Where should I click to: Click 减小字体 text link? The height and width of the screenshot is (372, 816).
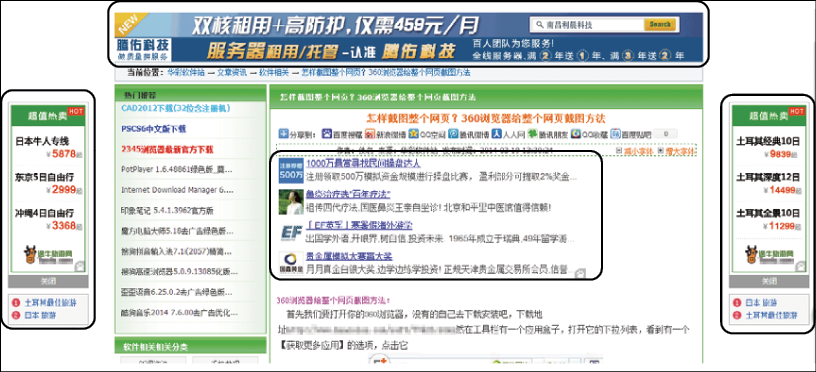(x=638, y=151)
